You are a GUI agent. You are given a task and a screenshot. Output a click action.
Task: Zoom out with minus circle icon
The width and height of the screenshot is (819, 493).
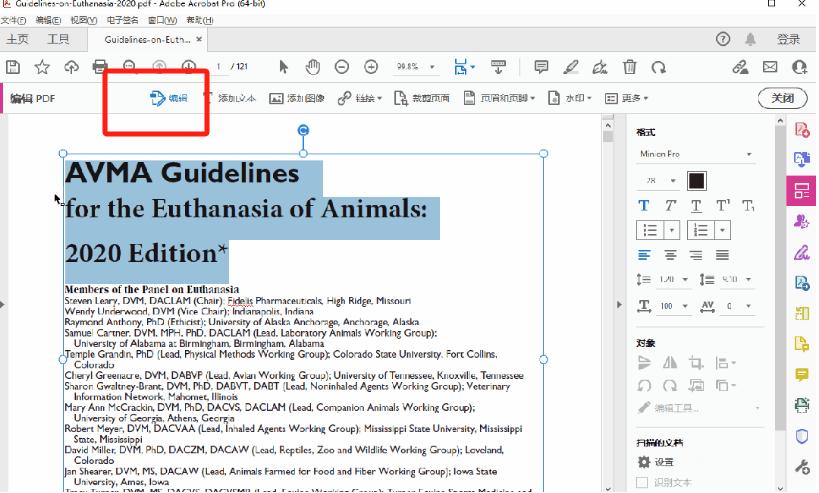click(x=342, y=67)
